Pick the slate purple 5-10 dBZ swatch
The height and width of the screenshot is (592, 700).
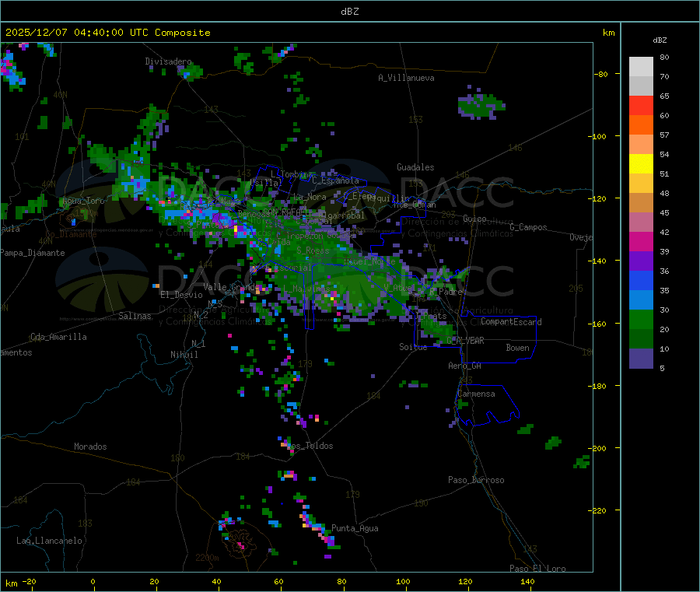coord(641,359)
